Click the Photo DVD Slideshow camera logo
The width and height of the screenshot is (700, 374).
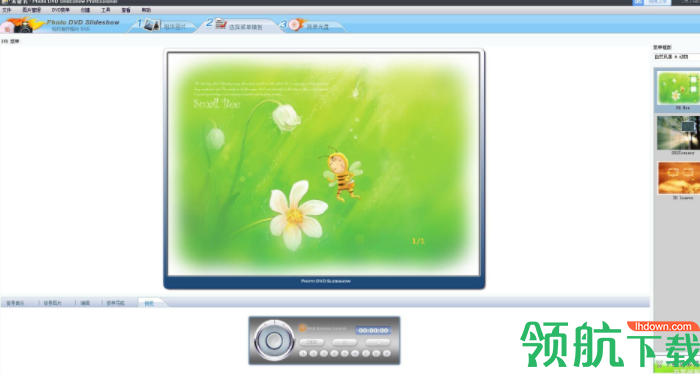pyautogui.click(x=23, y=25)
